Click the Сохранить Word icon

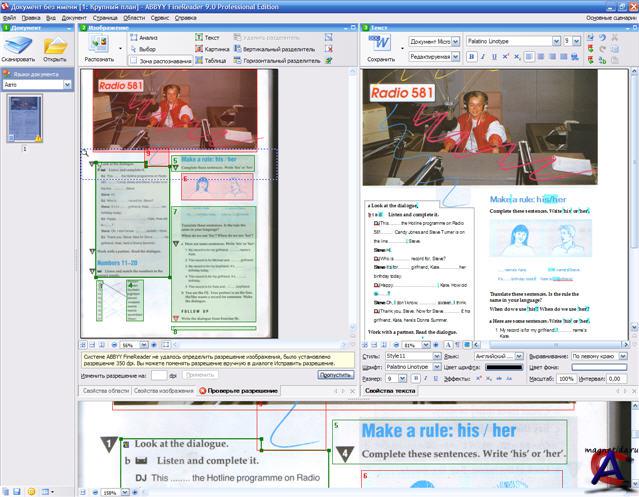[x=380, y=45]
